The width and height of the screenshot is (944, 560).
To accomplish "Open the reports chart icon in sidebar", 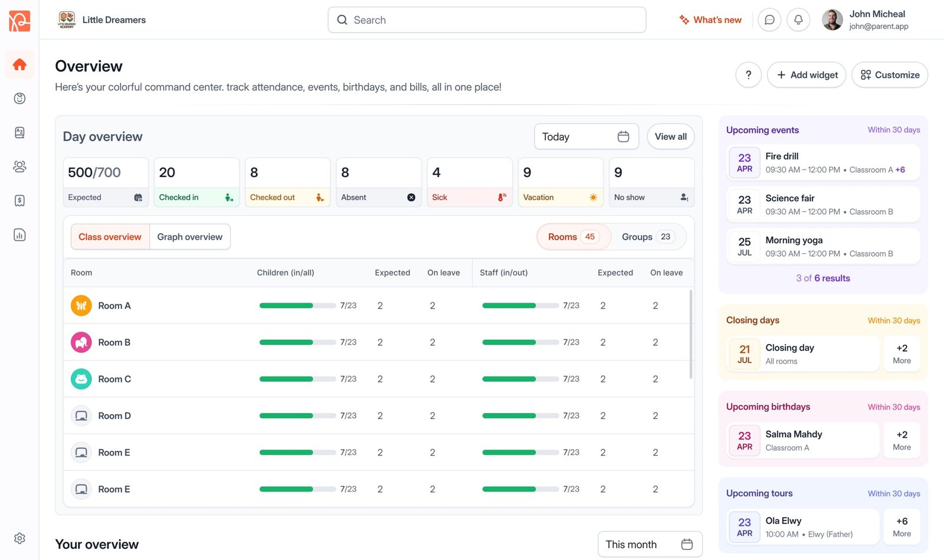I will click(x=19, y=235).
